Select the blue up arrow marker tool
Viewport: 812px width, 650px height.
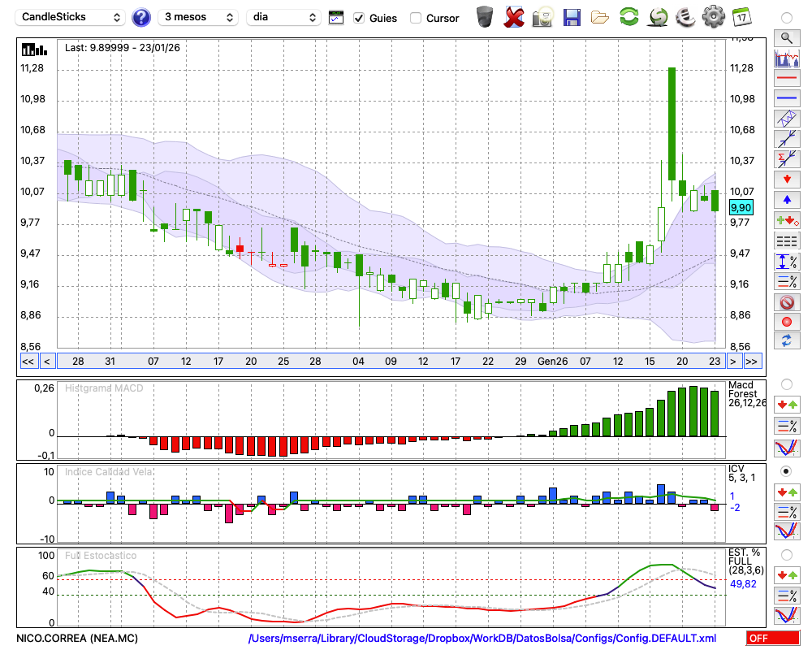[786, 199]
